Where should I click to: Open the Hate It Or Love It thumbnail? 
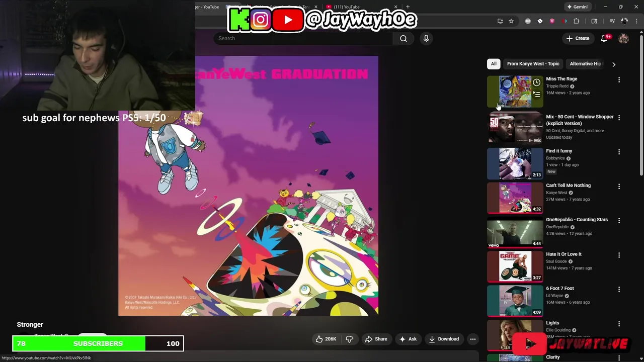tap(515, 266)
